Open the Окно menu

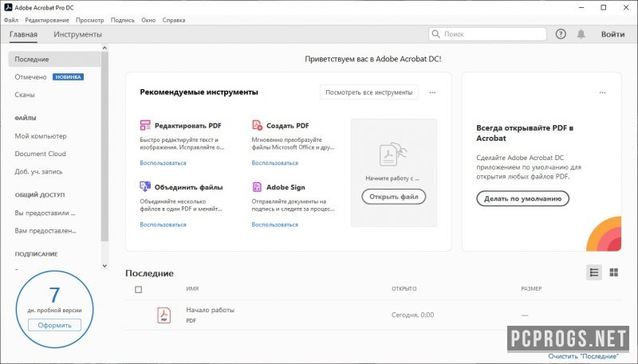[x=148, y=20]
